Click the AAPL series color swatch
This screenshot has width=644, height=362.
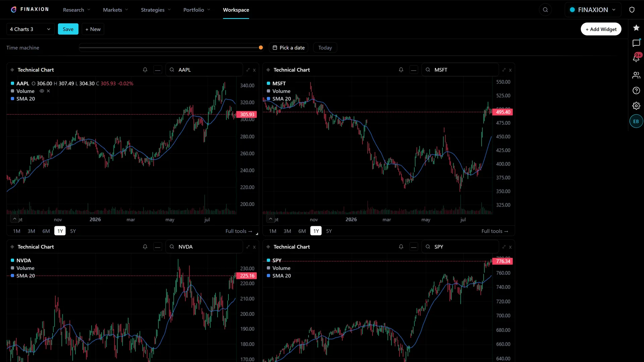[12, 83]
